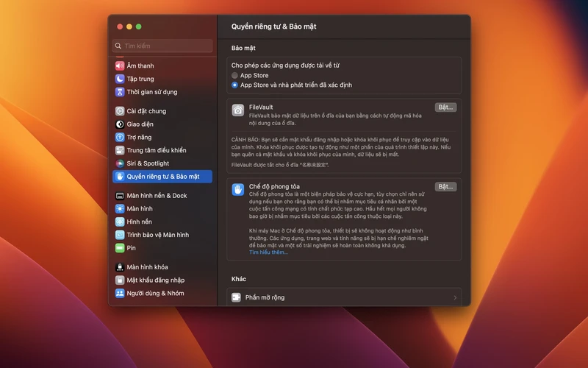588x368 pixels.
Task: Click the Âm thanh sound icon
Action: click(120, 66)
